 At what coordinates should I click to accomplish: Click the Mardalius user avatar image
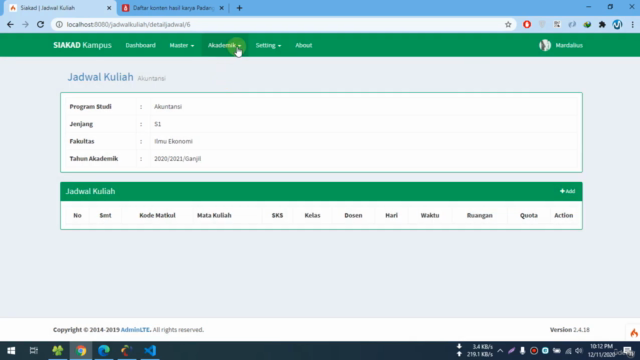(x=545, y=45)
